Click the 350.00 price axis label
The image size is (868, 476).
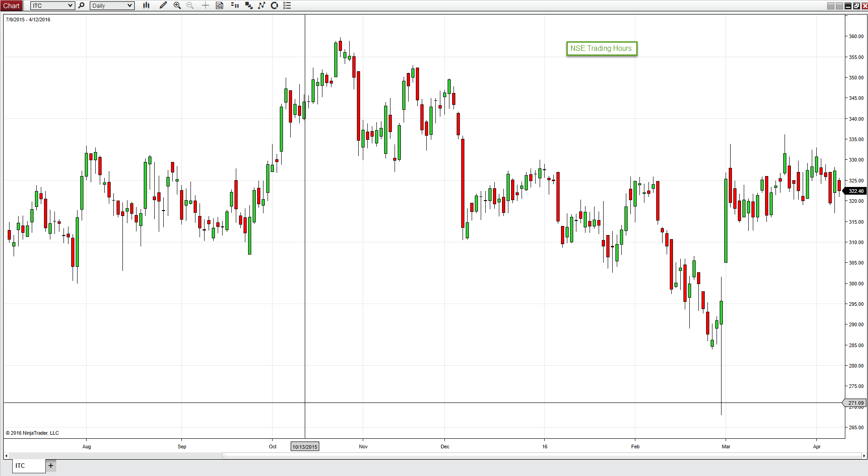(x=856, y=78)
